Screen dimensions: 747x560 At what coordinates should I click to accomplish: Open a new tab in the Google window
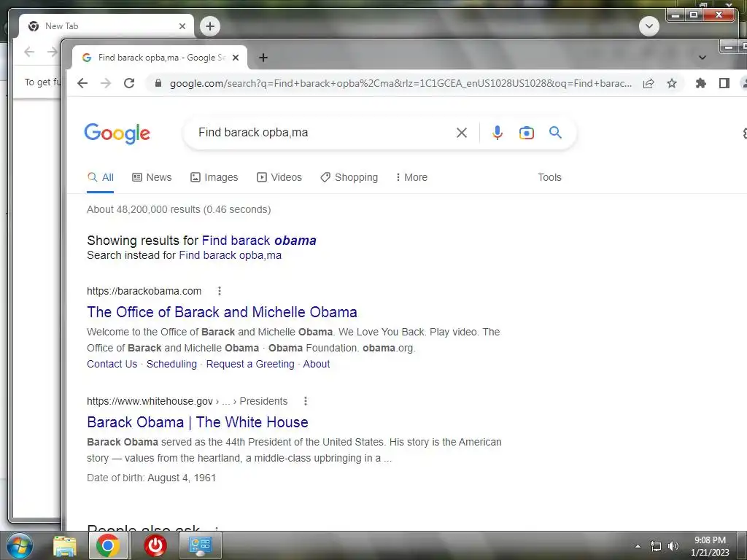click(263, 58)
